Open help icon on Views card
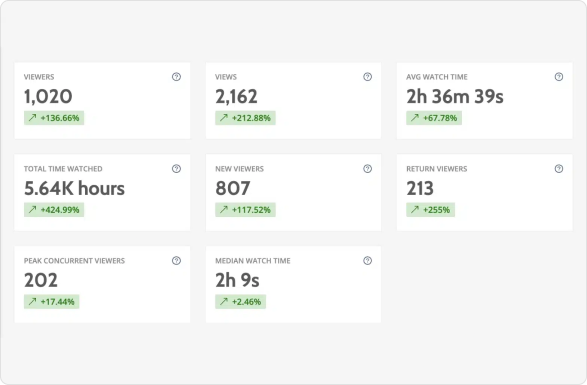 tap(368, 77)
